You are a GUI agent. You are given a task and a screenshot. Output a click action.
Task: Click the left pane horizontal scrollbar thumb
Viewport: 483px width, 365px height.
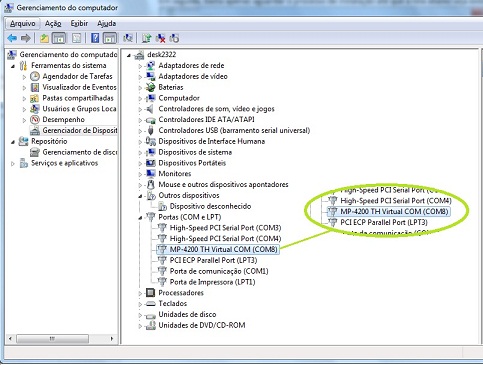point(53,339)
